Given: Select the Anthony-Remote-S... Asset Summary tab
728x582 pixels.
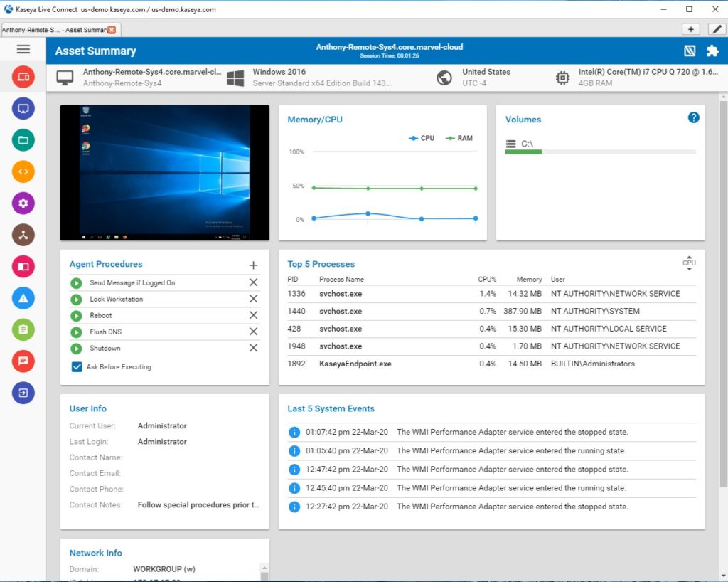Looking at the screenshot, I should tap(54, 30).
